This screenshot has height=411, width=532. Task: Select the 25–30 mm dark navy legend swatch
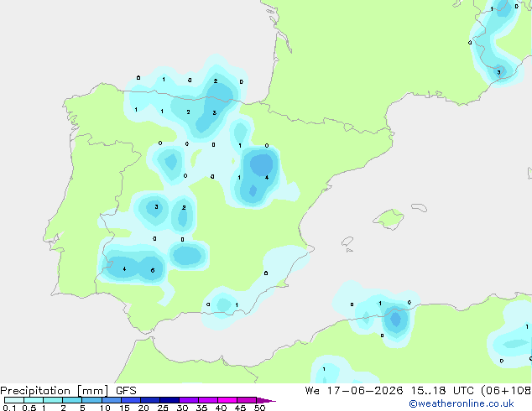[170, 400]
